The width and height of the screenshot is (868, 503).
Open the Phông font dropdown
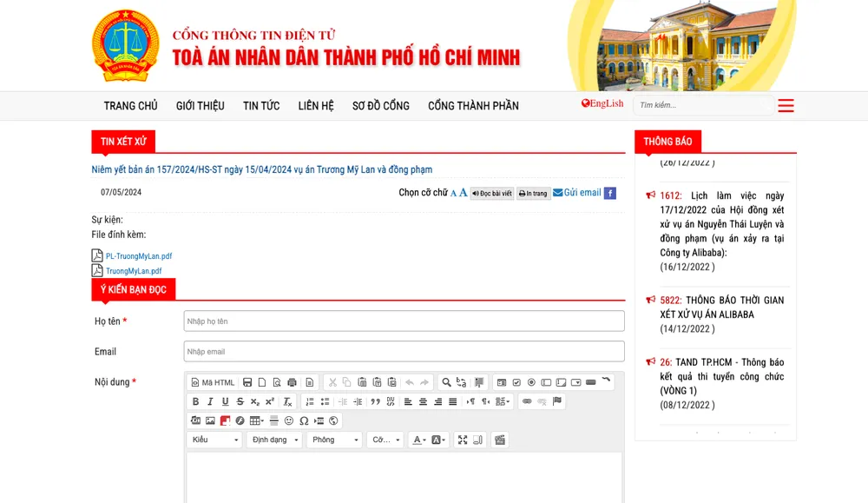pos(334,440)
